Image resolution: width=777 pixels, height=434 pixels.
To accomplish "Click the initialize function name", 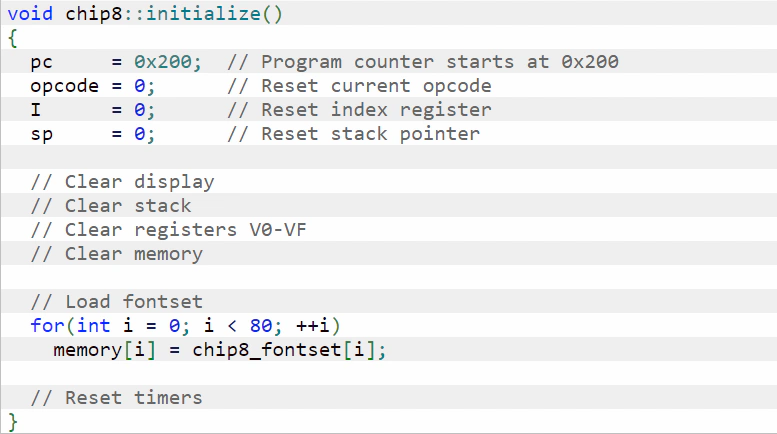I will (x=203, y=13).
